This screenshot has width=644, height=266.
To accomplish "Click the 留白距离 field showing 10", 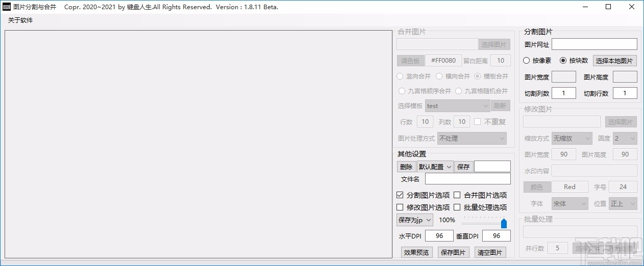I will (x=501, y=61).
